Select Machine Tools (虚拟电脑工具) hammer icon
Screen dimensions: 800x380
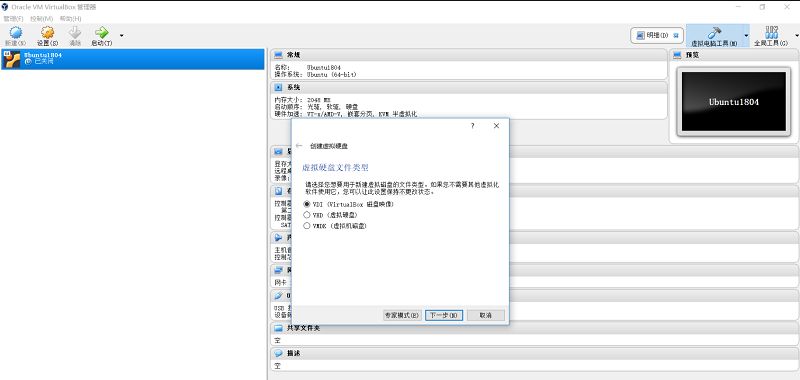coord(714,33)
